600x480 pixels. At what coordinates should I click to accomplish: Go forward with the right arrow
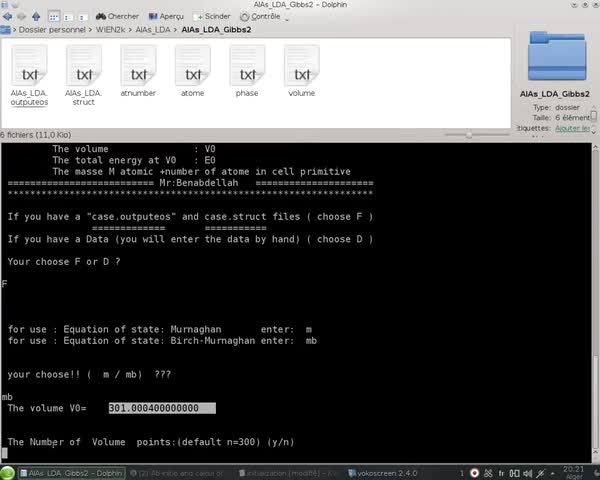21,16
